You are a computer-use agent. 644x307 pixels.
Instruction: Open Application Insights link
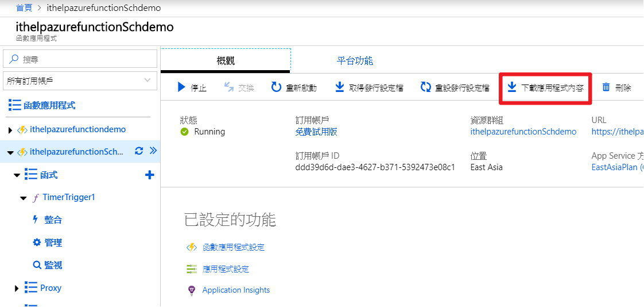coord(236,290)
